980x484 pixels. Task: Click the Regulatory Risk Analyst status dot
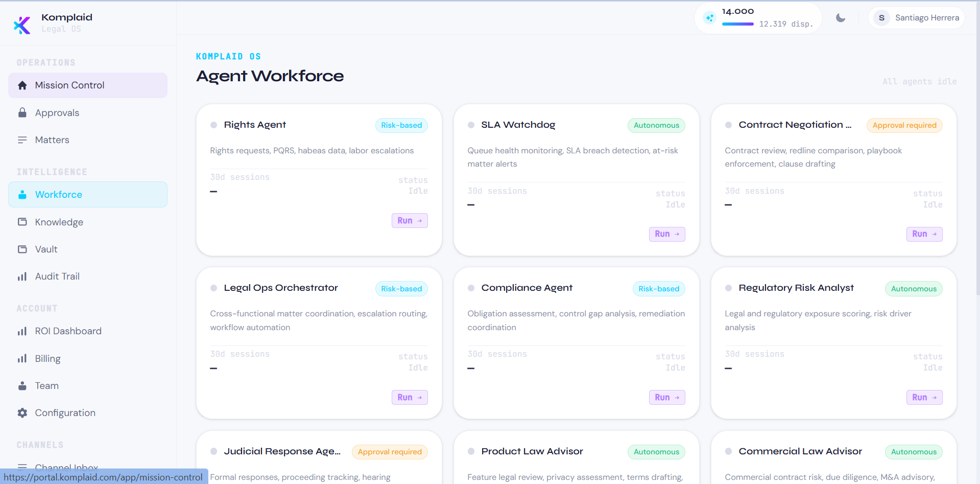728,288
